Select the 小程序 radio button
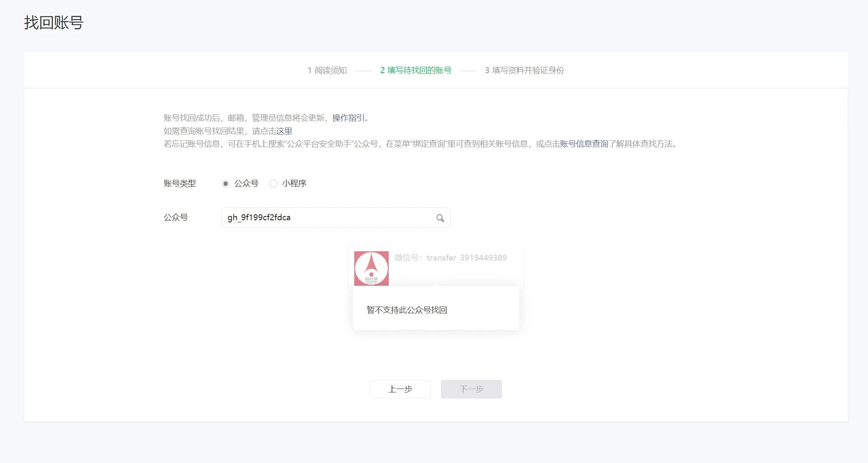The height and width of the screenshot is (463, 868). (x=273, y=184)
